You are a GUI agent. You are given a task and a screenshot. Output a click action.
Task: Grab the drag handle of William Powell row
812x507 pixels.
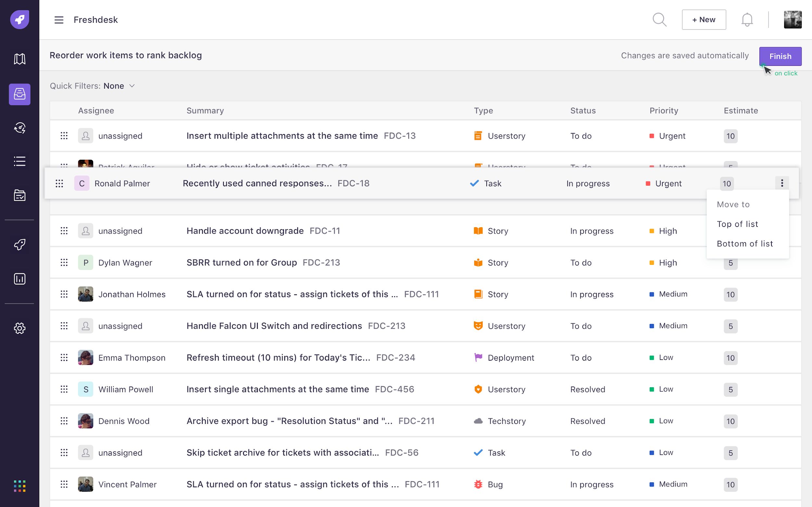pyautogui.click(x=64, y=389)
